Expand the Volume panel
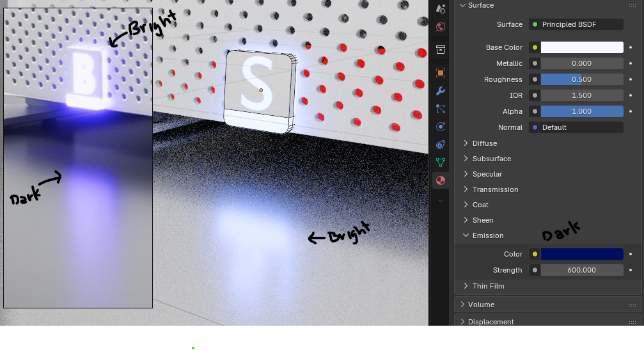This screenshot has height=350, width=644. 463,305
